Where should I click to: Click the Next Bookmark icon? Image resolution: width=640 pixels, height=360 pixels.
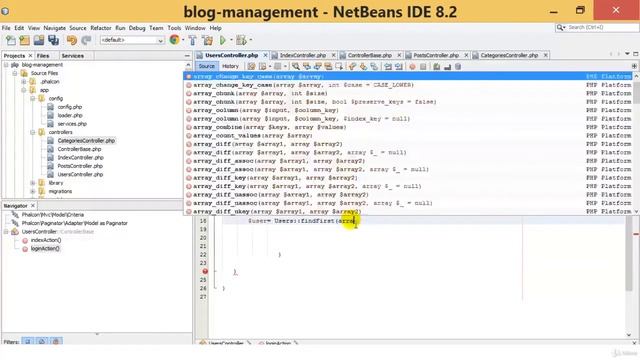click(x=363, y=66)
